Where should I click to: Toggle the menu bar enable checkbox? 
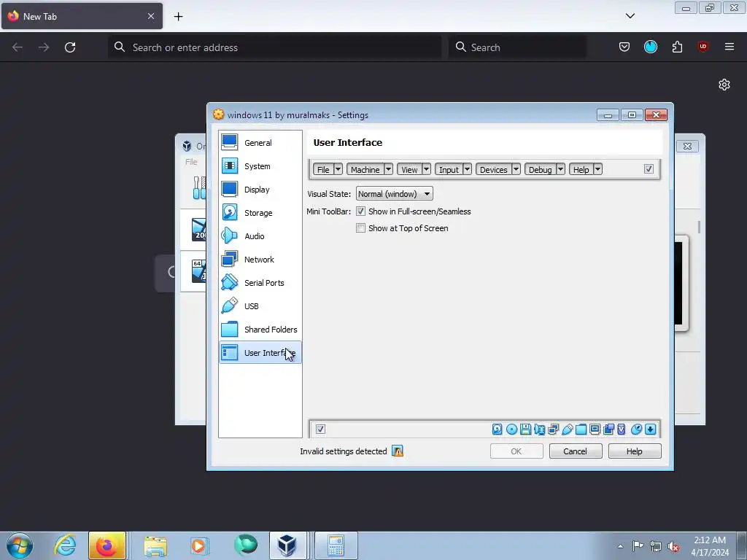(649, 169)
